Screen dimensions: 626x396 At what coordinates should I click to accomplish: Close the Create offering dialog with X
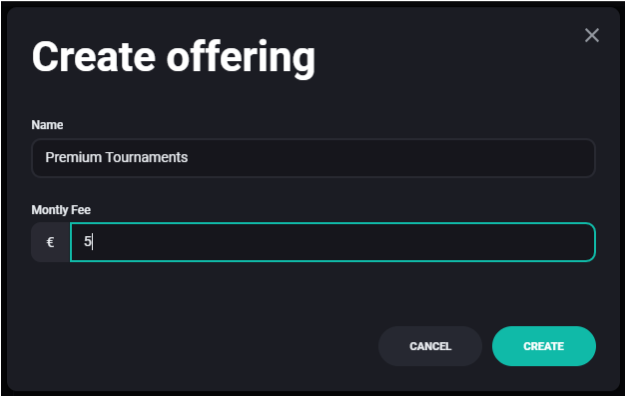[592, 35]
